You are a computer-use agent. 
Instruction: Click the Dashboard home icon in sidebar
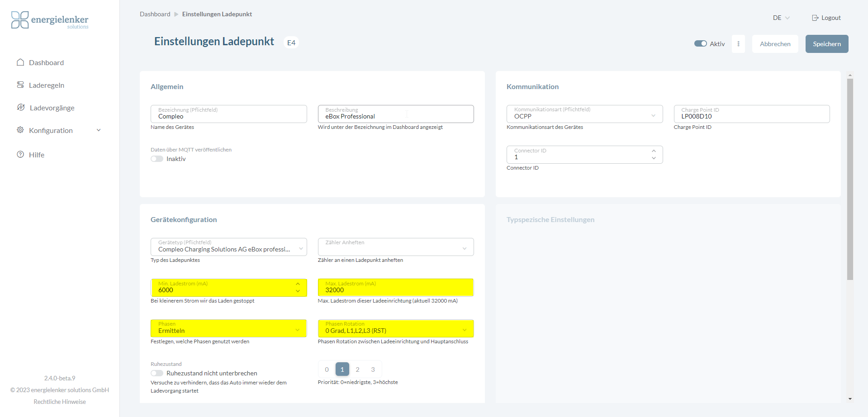(x=20, y=62)
